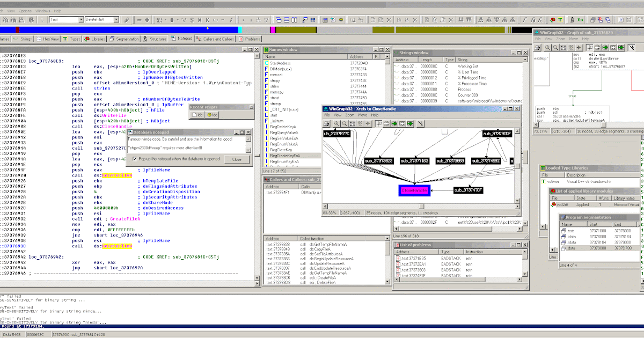Click the magenta segment in the navigation band
Viewport: 644px width, 338px height.
point(273,29)
